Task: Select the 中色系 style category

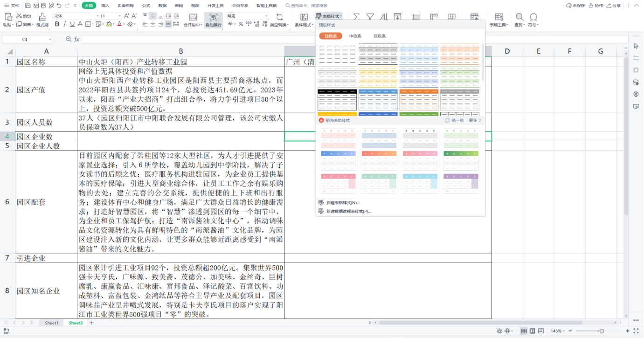Action: (355, 36)
